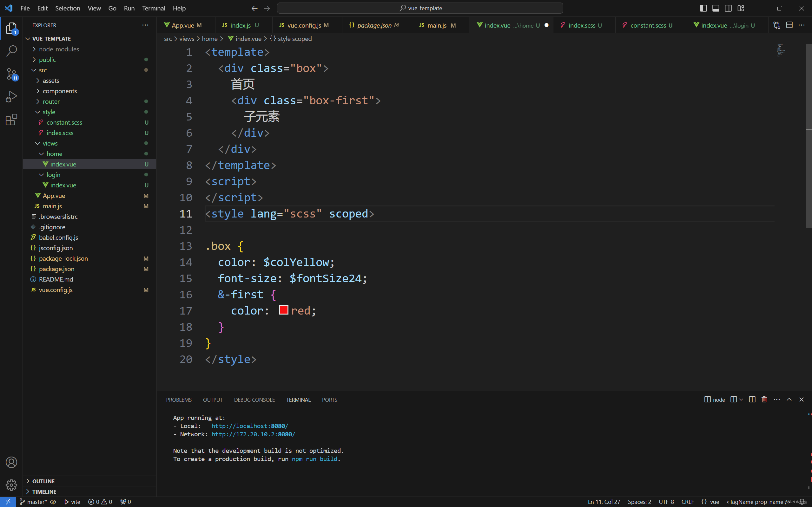The width and height of the screenshot is (812, 507).
Task: Open the Search view in activity bar
Action: tap(11, 51)
